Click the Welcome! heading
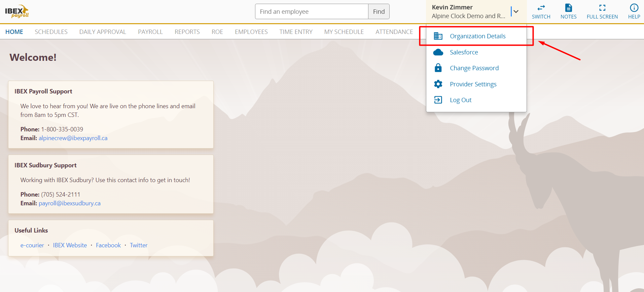The image size is (644, 292). [33, 57]
